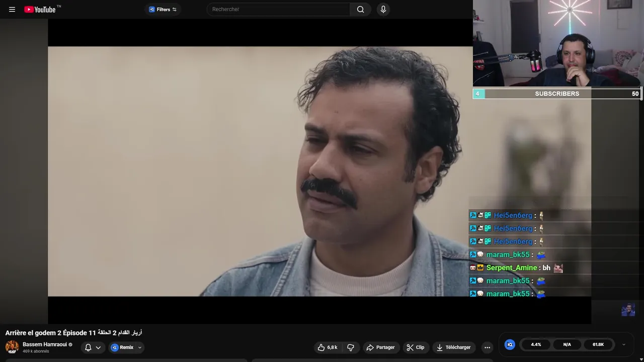Click the N/A stat pill
The width and height of the screenshot is (644, 362).
567,344
